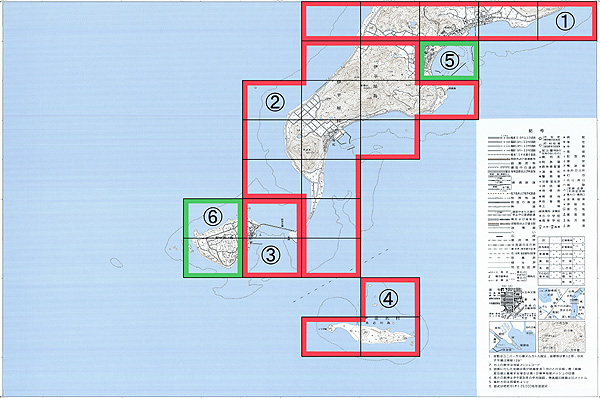Click the small oval islet at far left
This screenshot has height=398, width=600.
click(117, 263)
